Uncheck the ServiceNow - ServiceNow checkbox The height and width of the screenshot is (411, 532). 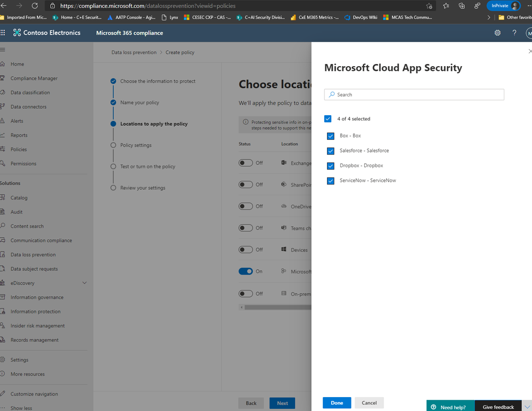(331, 181)
